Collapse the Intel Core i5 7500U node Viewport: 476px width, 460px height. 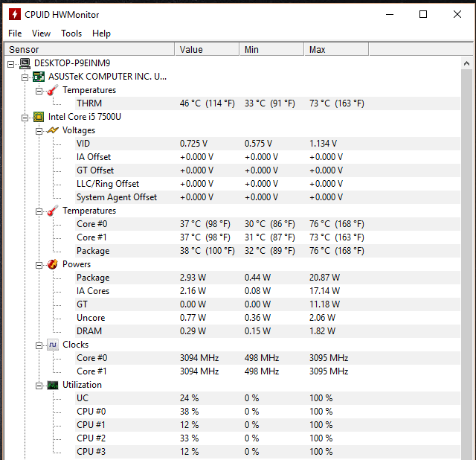[x=25, y=118]
